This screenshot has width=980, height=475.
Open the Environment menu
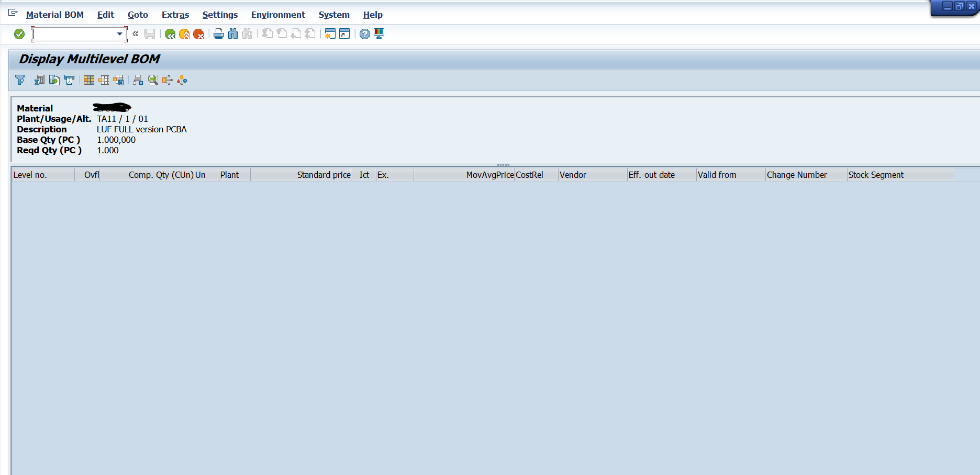click(278, 15)
